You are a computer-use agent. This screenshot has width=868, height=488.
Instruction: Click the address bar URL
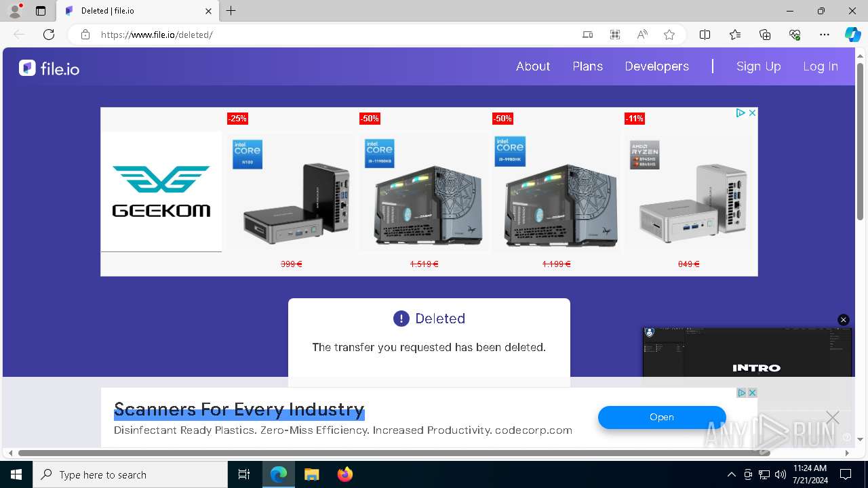(x=157, y=35)
